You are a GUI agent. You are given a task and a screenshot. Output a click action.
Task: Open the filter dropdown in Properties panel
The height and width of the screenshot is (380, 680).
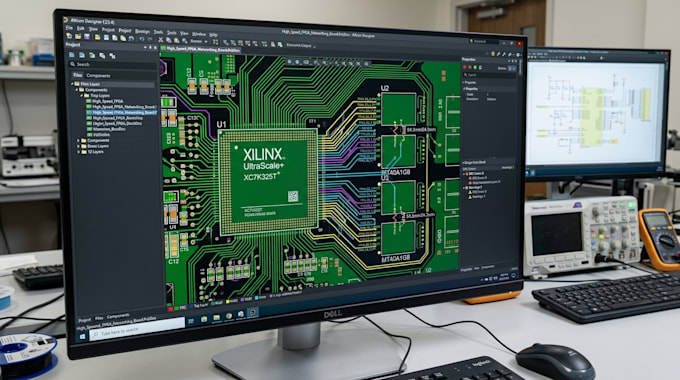(512, 69)
